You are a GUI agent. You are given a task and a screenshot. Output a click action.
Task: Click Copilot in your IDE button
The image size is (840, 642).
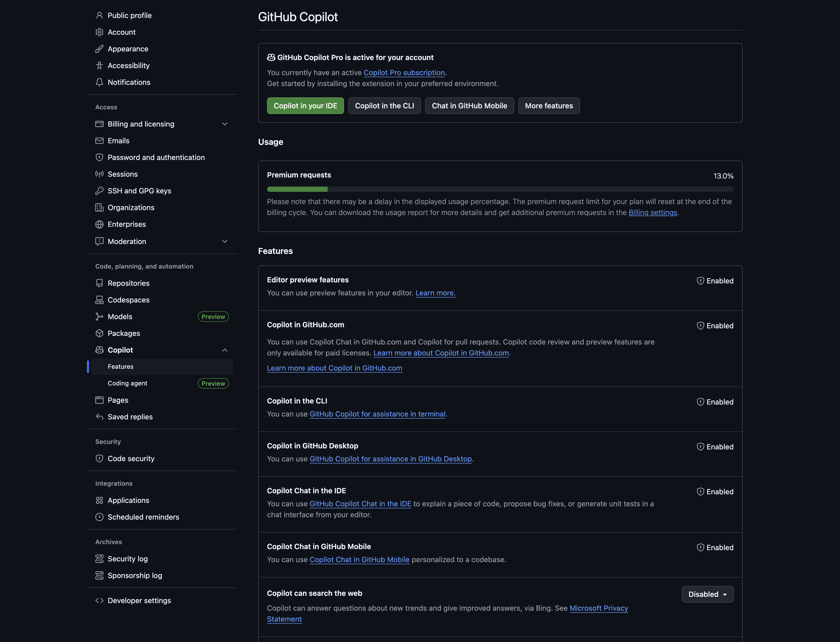[305, 106]
